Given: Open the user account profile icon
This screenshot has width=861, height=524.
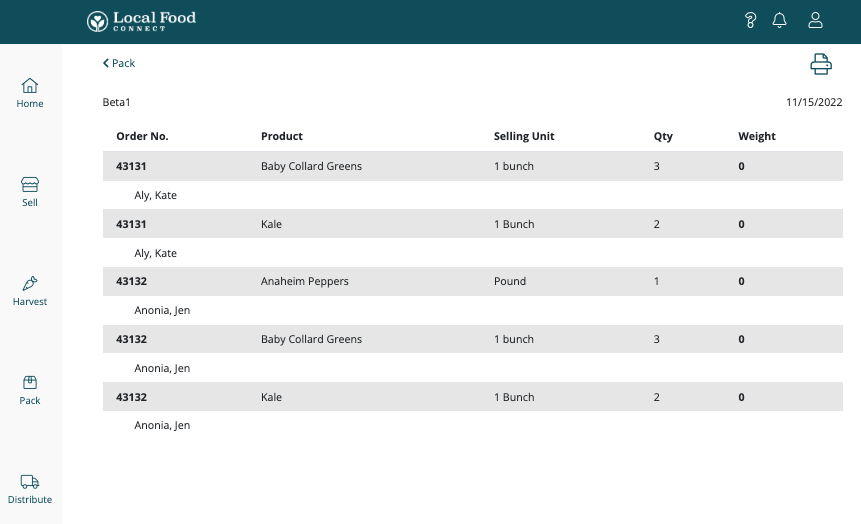Looking at the screenshot, I should pyautogui.click(x=816, y=20).
